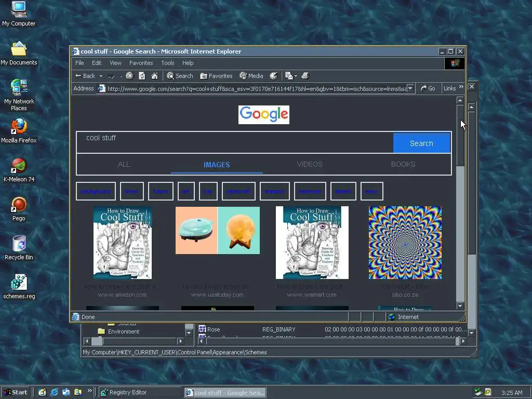Click the art filter chip
This screenshot has width=532, height=399.
[x=186, y=191]
